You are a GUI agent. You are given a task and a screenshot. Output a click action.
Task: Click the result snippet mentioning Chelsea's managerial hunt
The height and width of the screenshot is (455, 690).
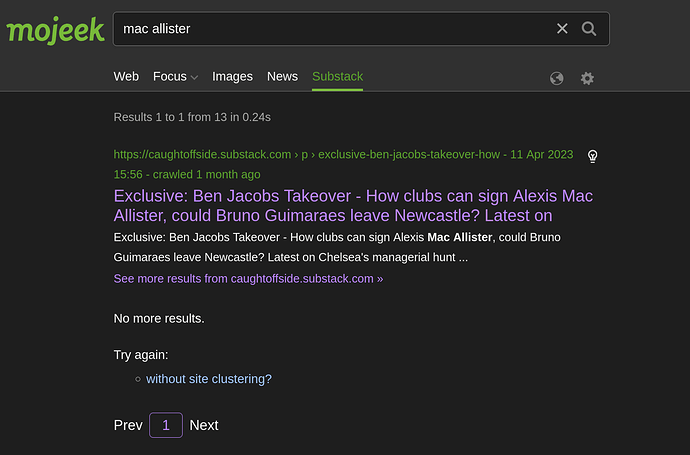[337, 247]
